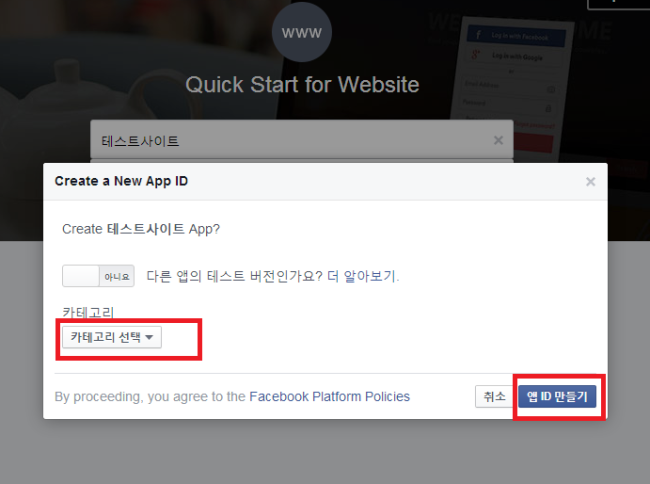650x484 pixels.
Task: Click the round WWW website icon
Action: tap(302, 32)
